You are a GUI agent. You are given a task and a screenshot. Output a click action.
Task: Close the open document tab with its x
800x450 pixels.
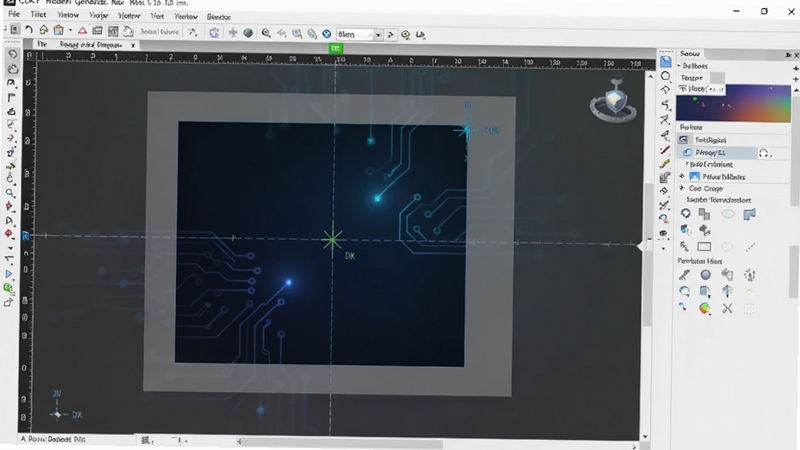(x=133, y=45)
